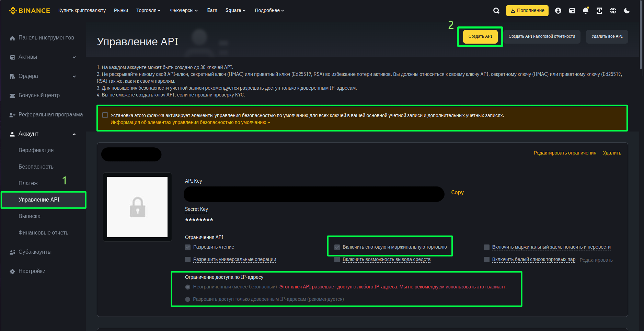Click the Ордера sidebar icon

[12, 77]
